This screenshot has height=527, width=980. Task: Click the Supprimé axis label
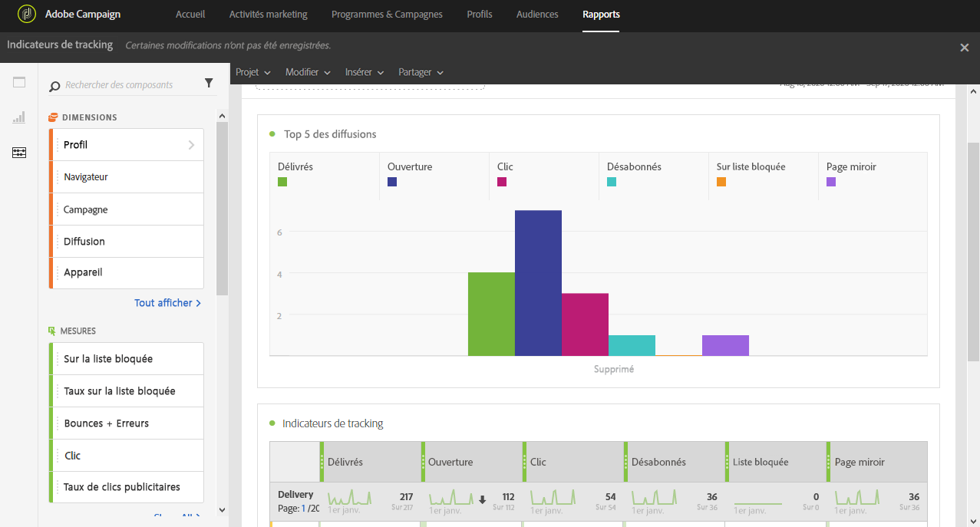coord(614,369)
